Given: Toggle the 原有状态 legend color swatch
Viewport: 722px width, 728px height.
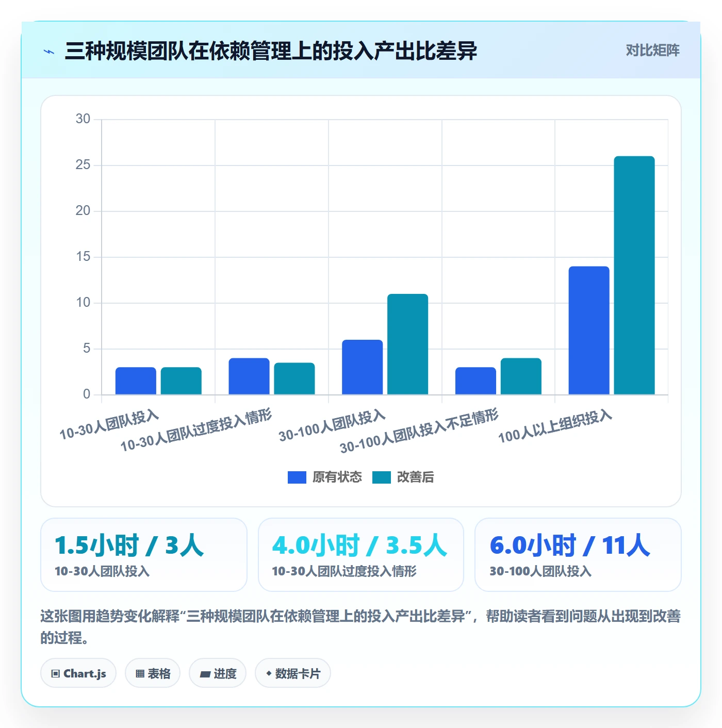Looking at the screenshot, I should point(297,477).
